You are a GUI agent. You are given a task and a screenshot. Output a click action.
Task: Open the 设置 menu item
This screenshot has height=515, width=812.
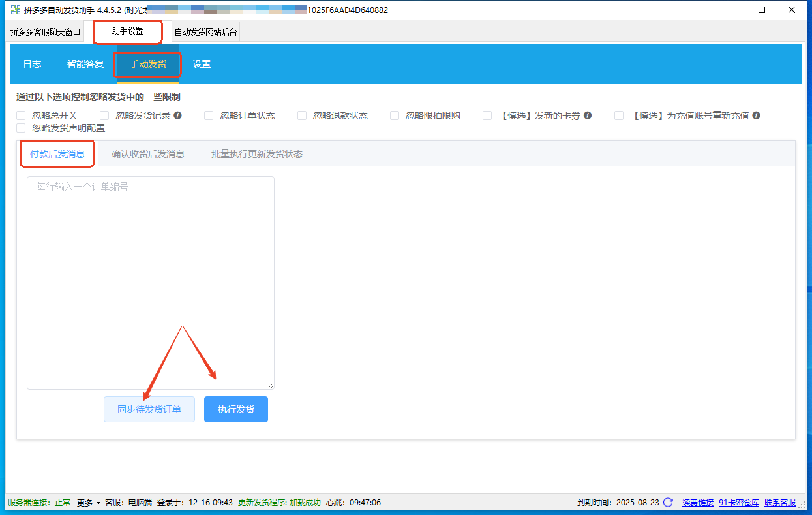coord(202,64)
